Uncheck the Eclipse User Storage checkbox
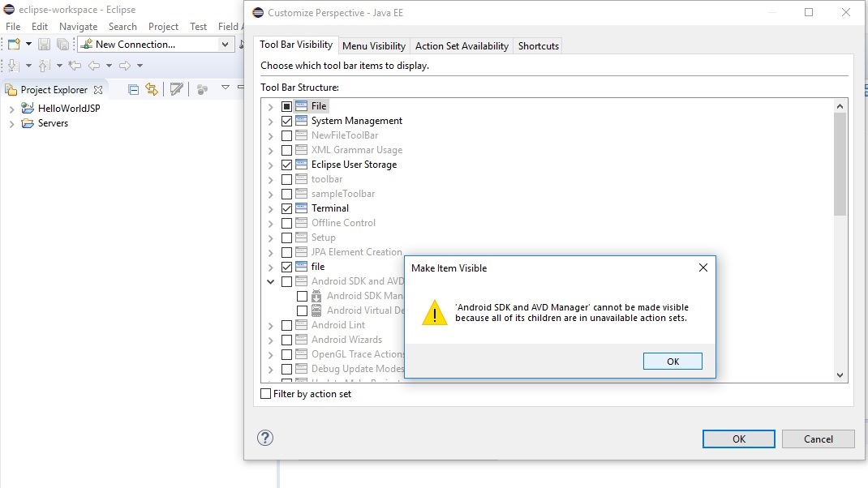868x488 pixels. click(x=286, y=165)
